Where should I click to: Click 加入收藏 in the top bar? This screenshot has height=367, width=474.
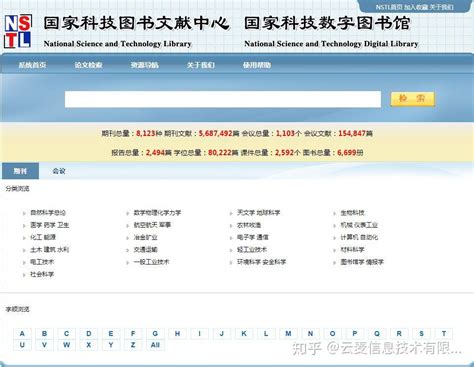point(416,7)
